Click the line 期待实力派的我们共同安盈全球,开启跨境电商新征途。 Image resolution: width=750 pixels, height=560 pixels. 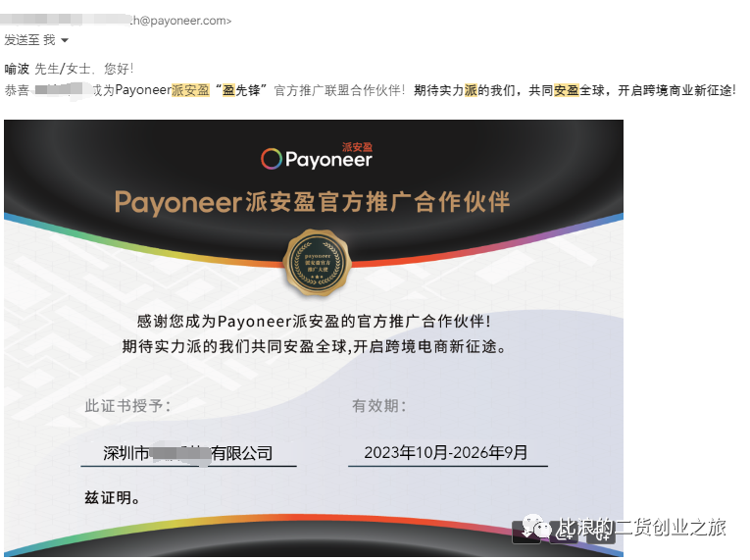click(x=314, y=346)
